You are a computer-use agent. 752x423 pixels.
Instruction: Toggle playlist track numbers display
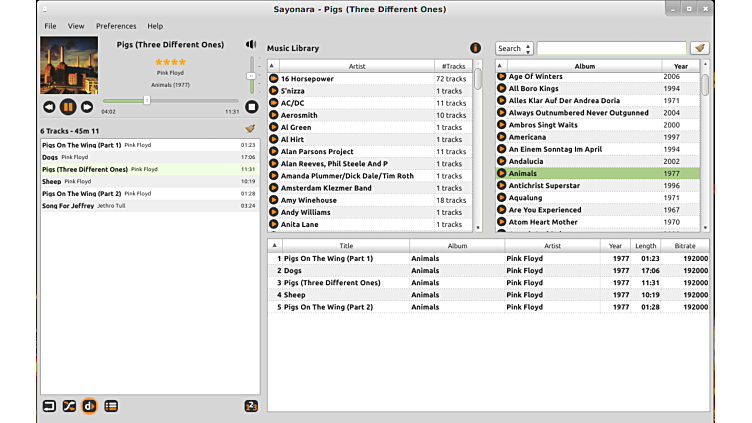pyautogui.click(x=251, y=406)
